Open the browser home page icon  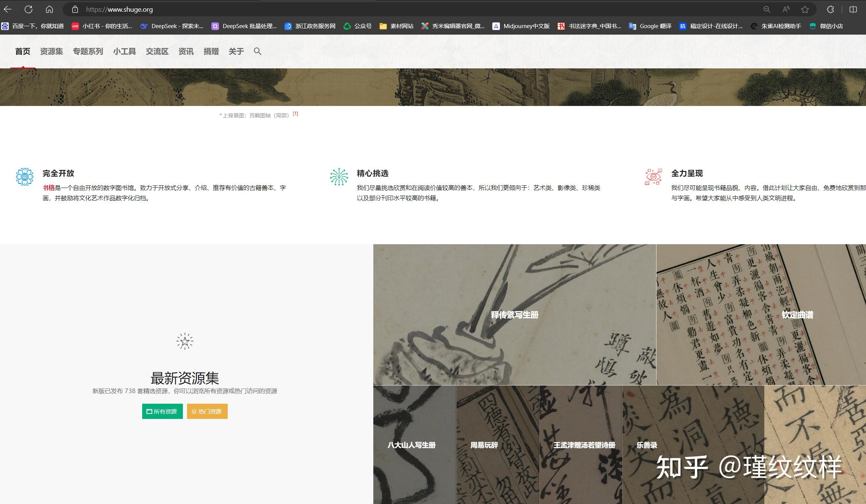coord(49,9)
